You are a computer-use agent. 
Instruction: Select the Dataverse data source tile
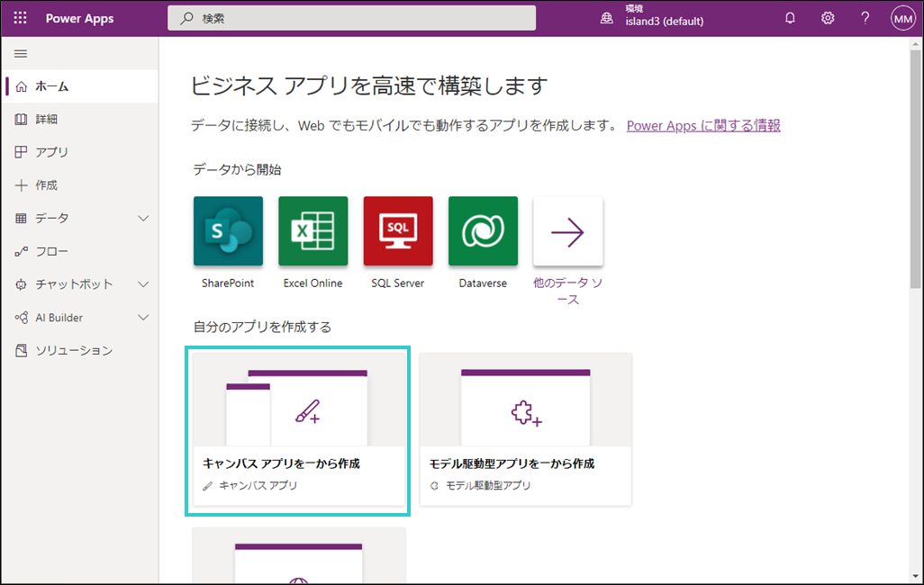point(483,231)
